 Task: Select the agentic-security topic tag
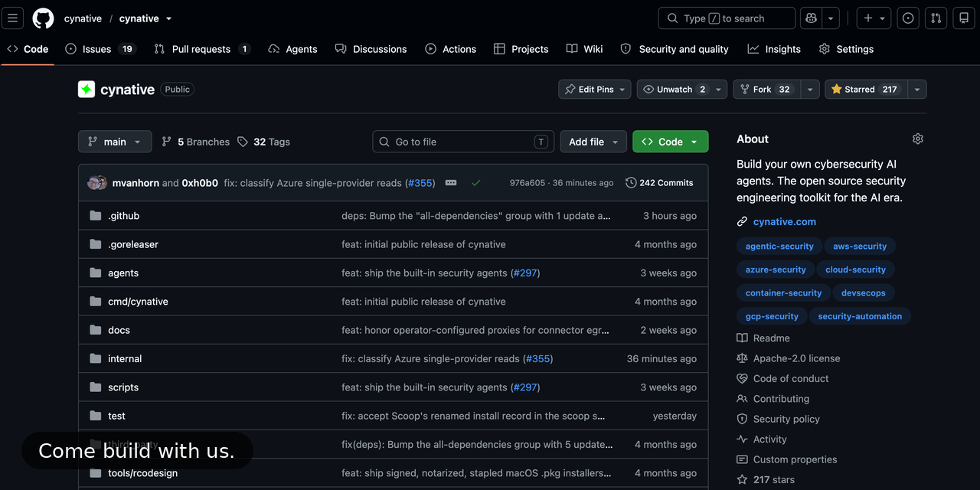tap(779, 247)
